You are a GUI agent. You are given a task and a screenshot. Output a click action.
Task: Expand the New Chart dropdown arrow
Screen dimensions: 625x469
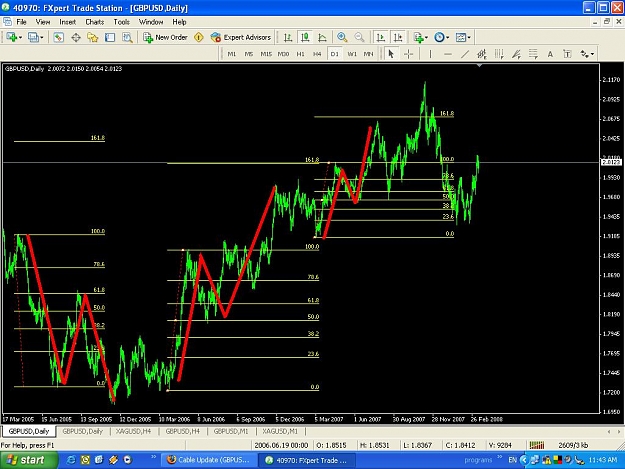pos(20,37)
